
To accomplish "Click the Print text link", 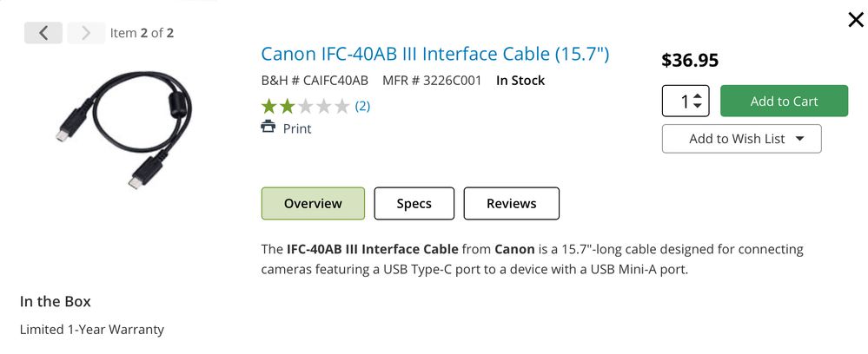I will click(x=297, y=128).
